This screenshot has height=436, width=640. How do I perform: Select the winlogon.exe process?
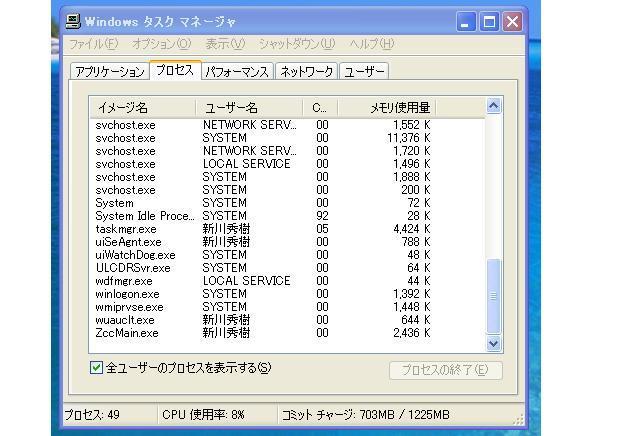tap(287, 294)
